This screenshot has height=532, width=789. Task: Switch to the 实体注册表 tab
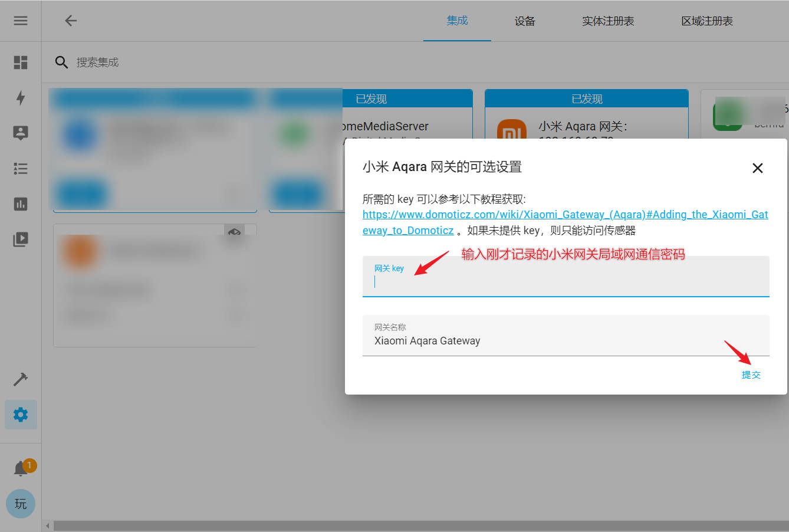[x=608, y=21]
